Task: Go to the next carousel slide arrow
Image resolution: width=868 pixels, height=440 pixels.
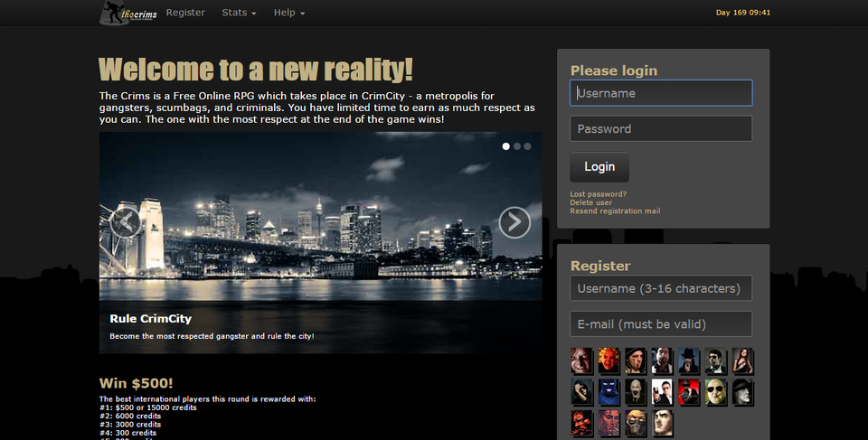Action: 514,221
